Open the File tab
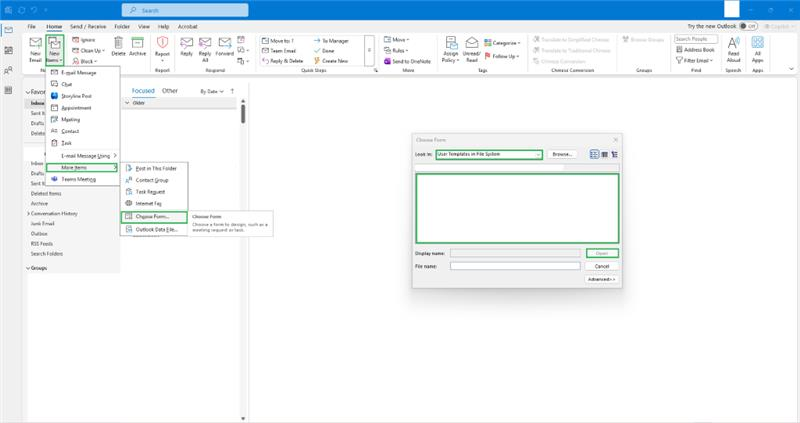800x423 pixels. tap(32, 27)
